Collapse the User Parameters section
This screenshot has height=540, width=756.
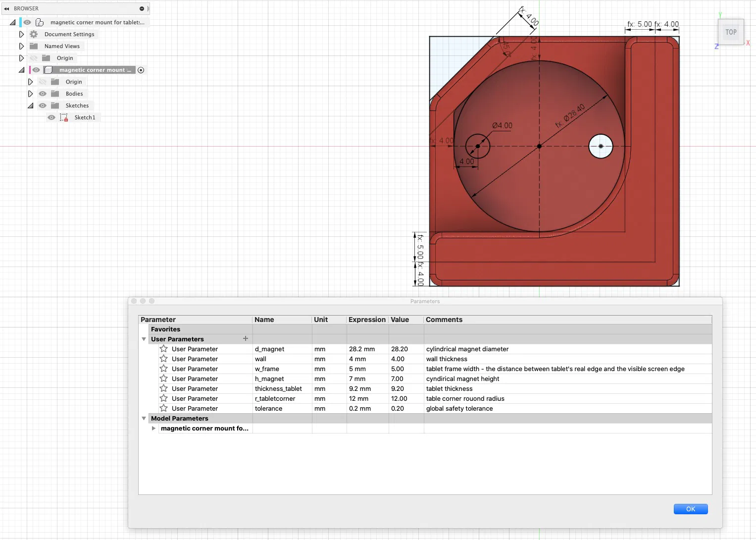point(144,339)
